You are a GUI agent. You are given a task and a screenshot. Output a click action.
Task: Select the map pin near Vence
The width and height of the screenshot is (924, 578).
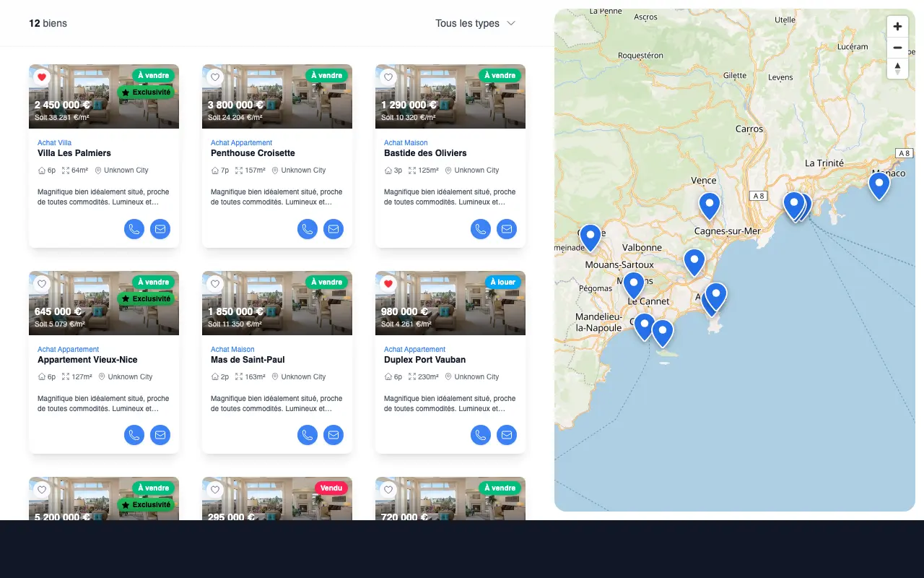point(710,206)
